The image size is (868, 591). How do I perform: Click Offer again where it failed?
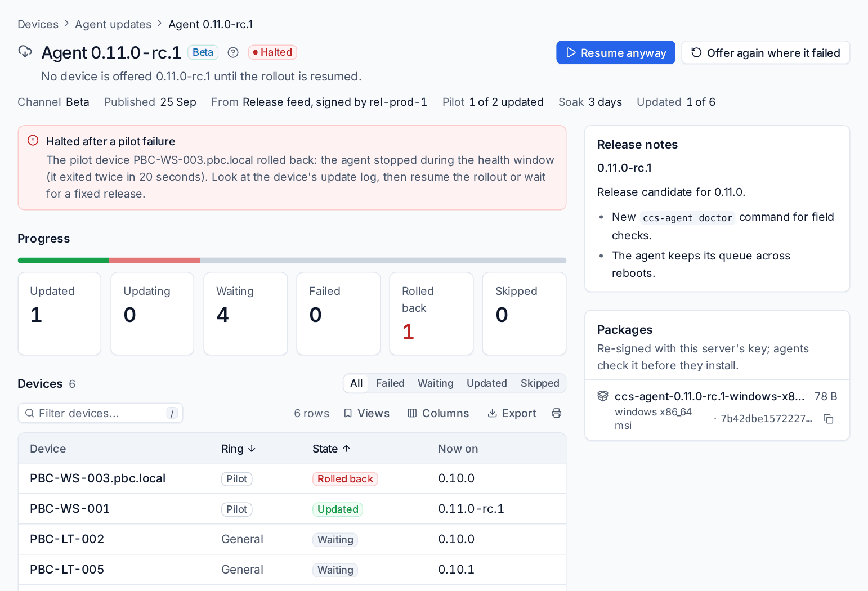pos(766,52)
